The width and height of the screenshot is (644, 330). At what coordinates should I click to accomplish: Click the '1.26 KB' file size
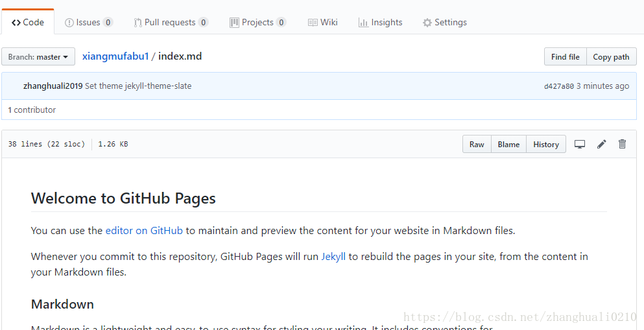tap(113, 144)
